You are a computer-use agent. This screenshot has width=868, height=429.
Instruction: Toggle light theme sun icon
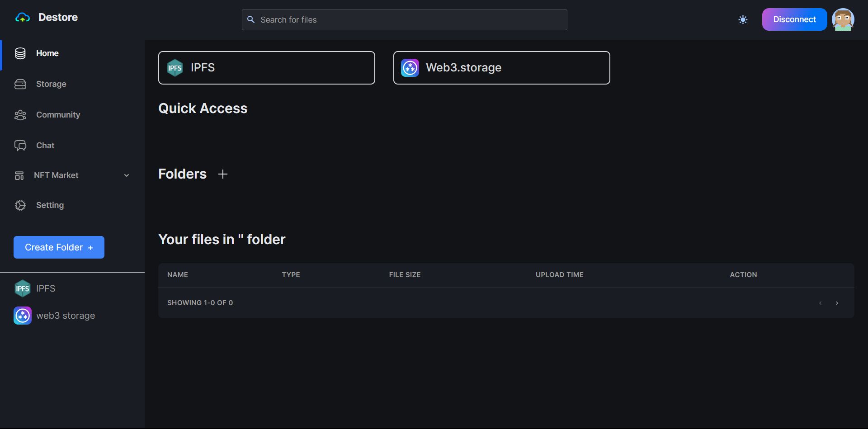[743, 19]
